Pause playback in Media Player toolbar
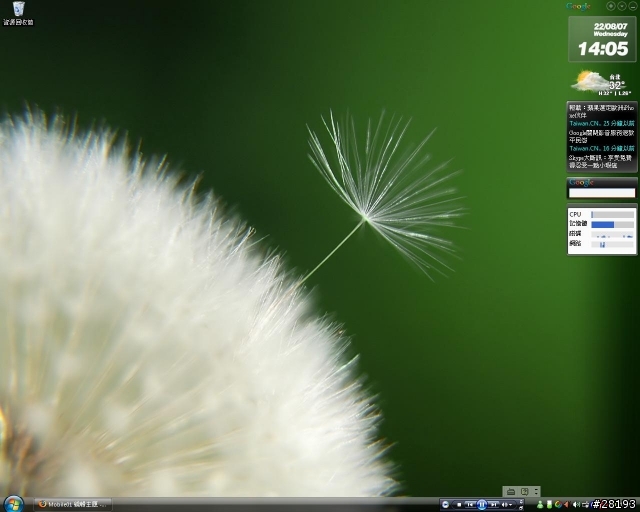Screen dimensions: 640x512 click(482, 505)
